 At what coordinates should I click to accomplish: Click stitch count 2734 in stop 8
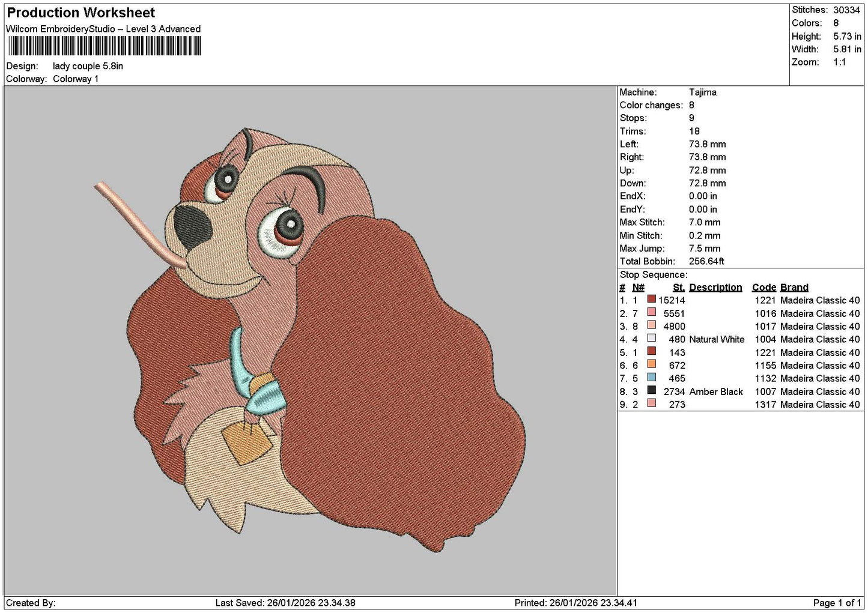coord(674,392)
